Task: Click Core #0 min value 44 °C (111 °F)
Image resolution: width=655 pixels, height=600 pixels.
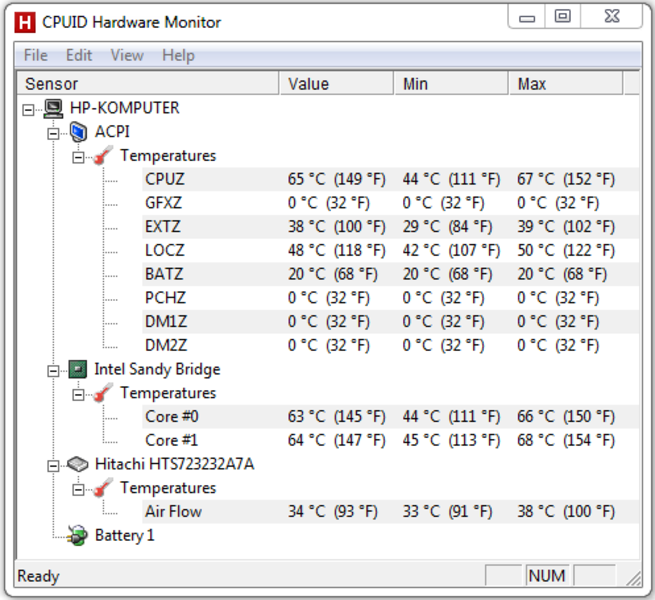Action: tap(452, 417)
